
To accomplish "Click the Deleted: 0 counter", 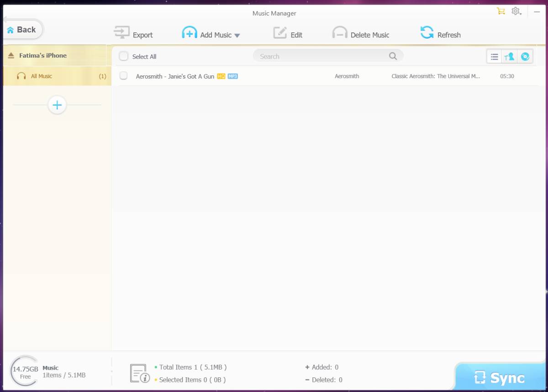I will pos(324,380).
